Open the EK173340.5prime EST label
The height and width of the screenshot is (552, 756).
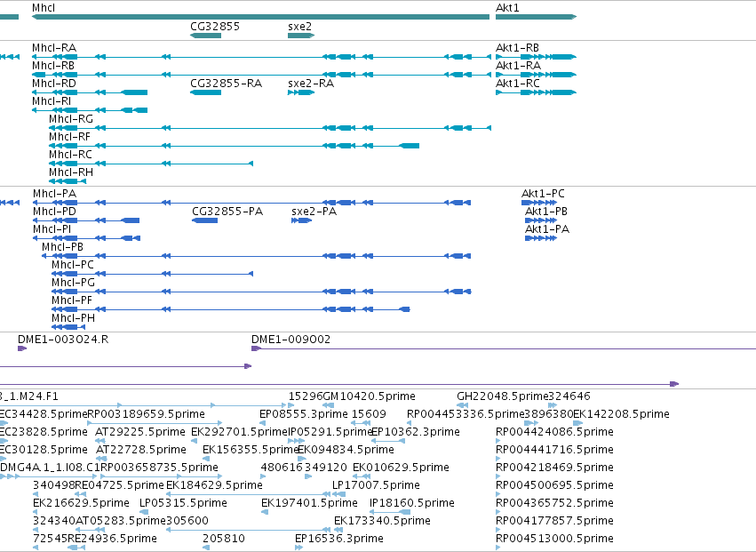tap(382, 521)
